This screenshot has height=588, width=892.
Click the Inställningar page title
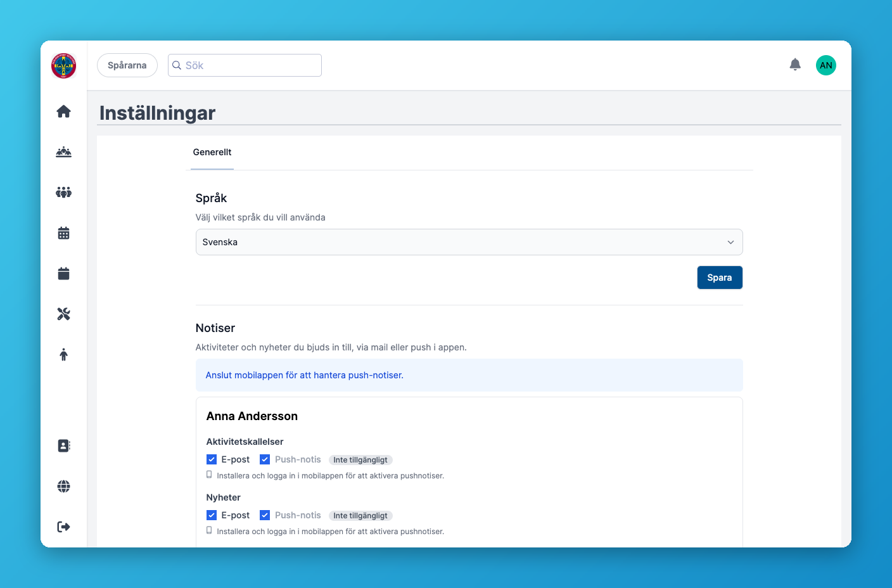tap(157, 113)
